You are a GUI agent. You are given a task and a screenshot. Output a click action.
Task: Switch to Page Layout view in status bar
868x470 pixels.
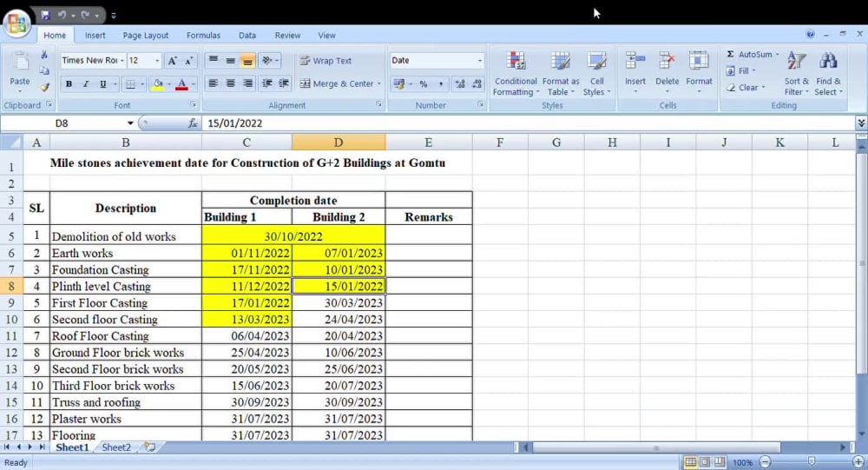click(705, 461)
